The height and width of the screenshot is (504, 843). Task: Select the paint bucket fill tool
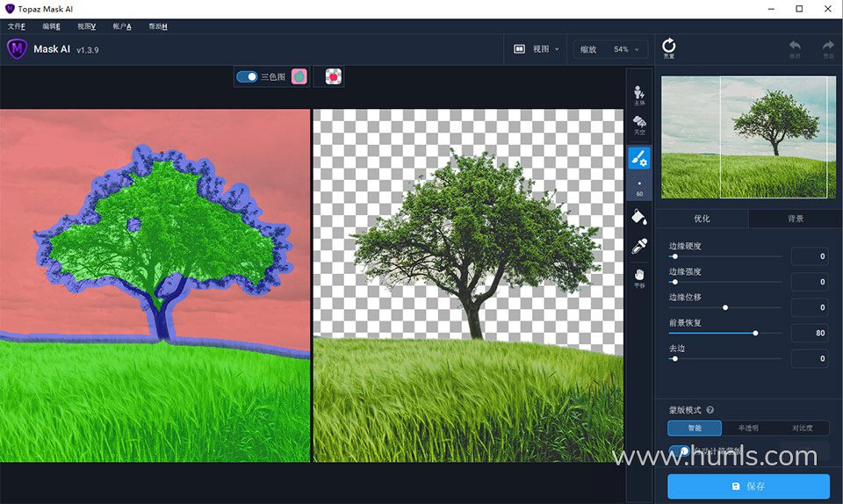[639, 217]
